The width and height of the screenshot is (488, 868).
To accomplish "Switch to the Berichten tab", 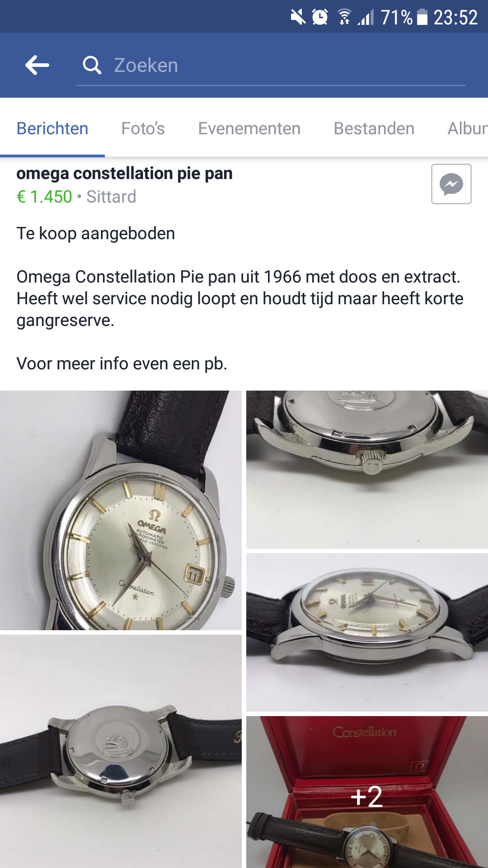I will tap(52, 128).
